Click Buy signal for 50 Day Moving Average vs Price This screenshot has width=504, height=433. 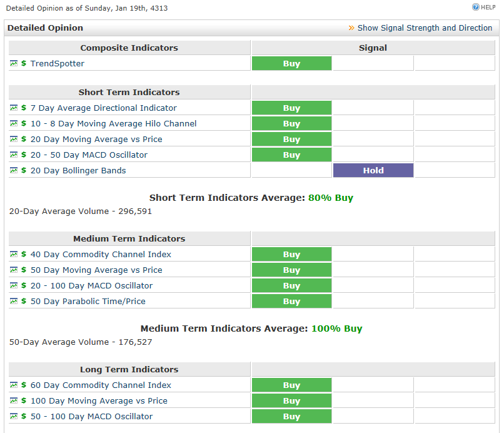(x=291, y=270)
